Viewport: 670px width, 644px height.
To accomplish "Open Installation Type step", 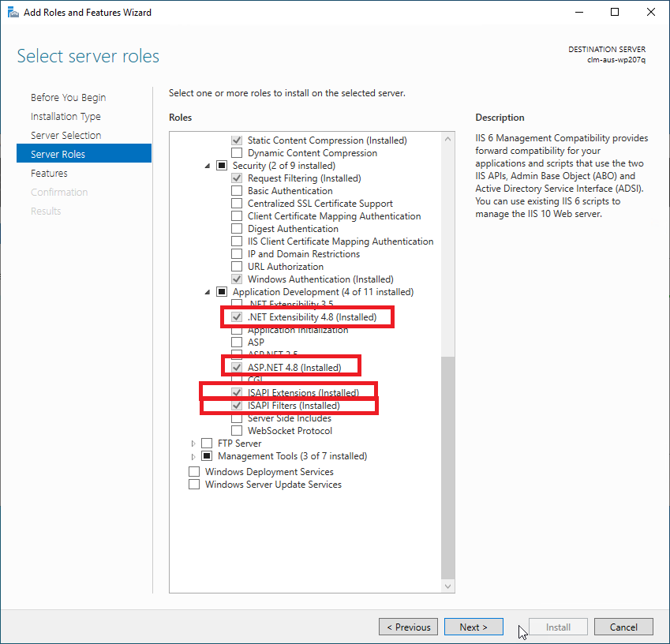I will click(x=66, y=116).
